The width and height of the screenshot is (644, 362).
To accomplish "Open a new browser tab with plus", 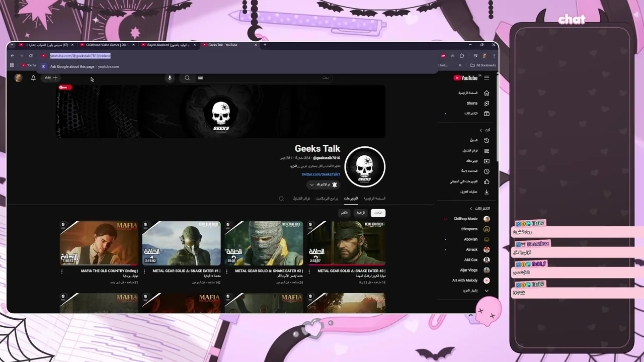I will (265, 45).
